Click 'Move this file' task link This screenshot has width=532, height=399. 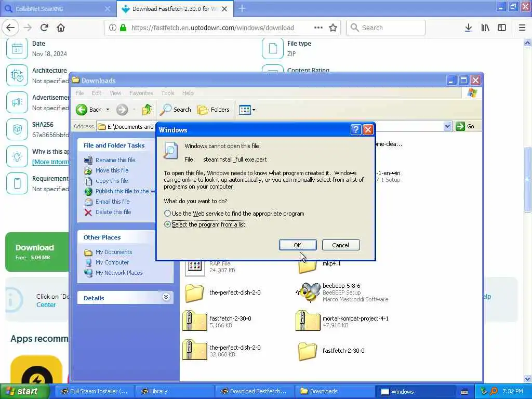point(112,170)
